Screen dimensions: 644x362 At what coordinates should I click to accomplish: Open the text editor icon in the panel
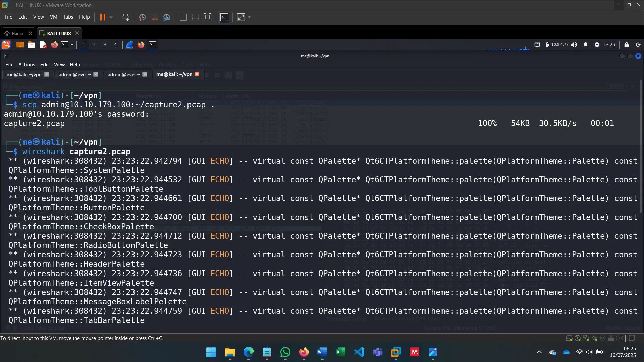43,45
